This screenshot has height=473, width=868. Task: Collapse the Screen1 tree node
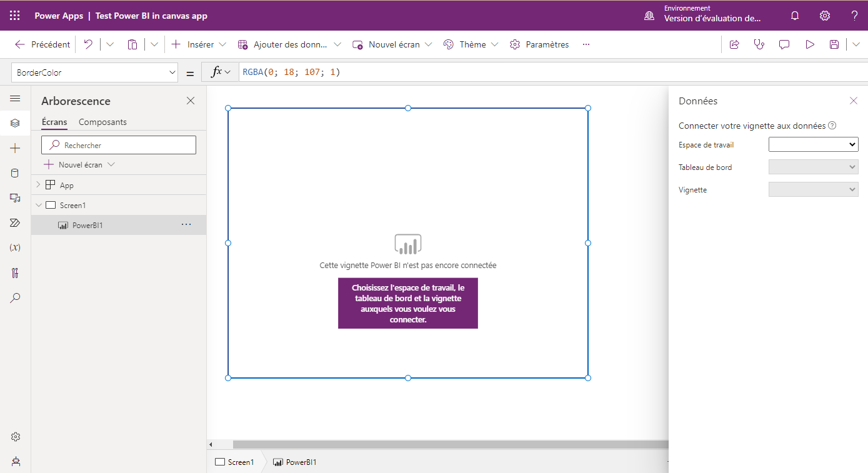(x=38, y=205)
